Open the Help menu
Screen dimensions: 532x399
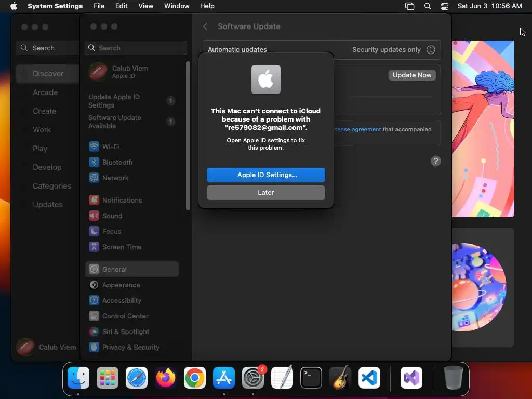pos(207,6)
